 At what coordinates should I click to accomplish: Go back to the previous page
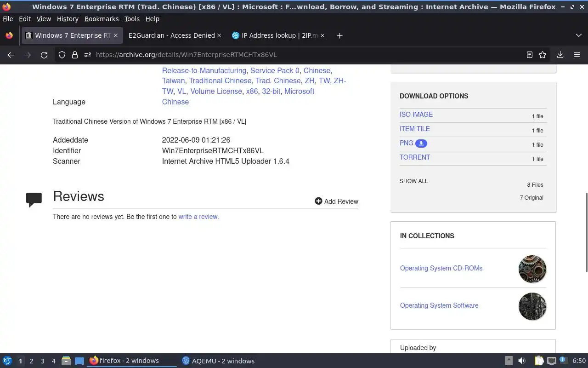coord(11,55)
